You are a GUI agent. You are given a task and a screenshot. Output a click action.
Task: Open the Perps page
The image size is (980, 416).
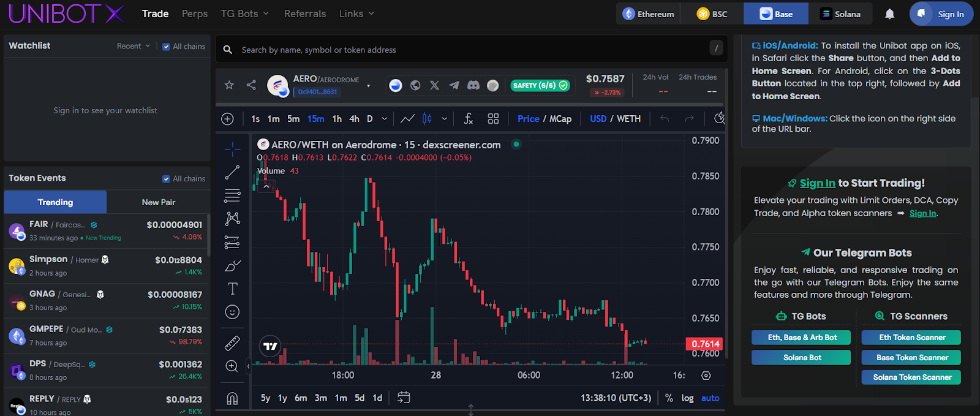click(195, 13)
